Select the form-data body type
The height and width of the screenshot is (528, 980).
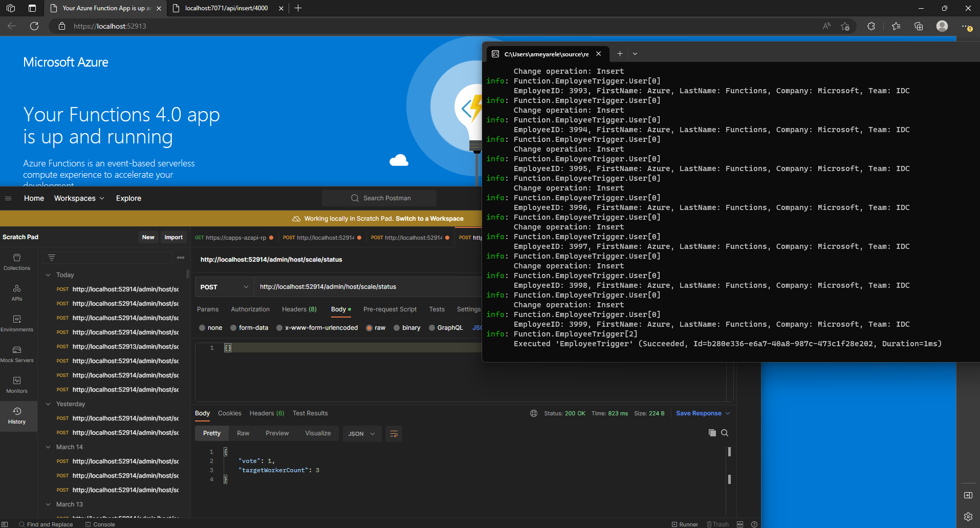tap(249, 328)
